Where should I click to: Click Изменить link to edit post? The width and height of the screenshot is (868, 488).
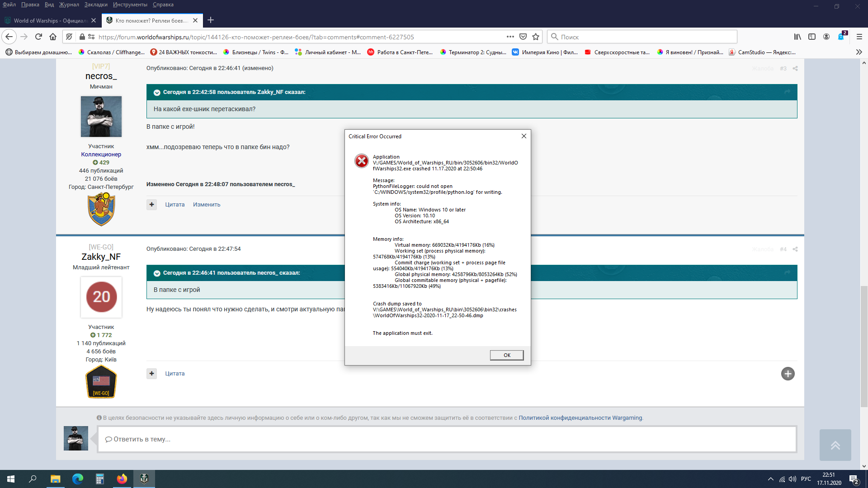tap(207, 205)
